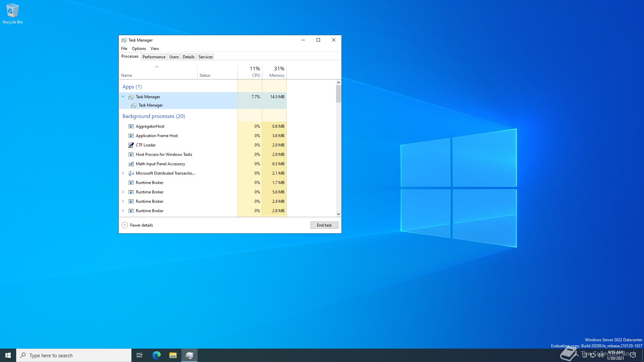This screenshot has width=644, height=362.
Task: Click the scrollbar up arrow
Action: [338, 82]
